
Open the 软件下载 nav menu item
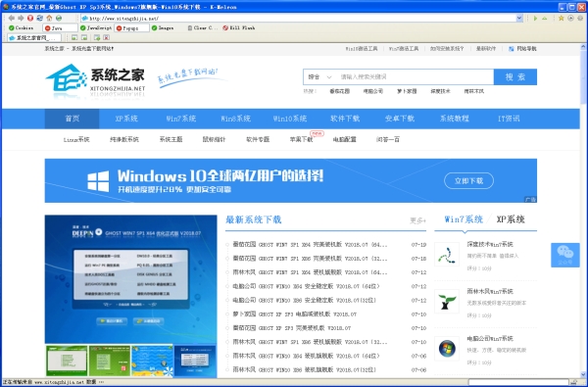click(345, 119)
